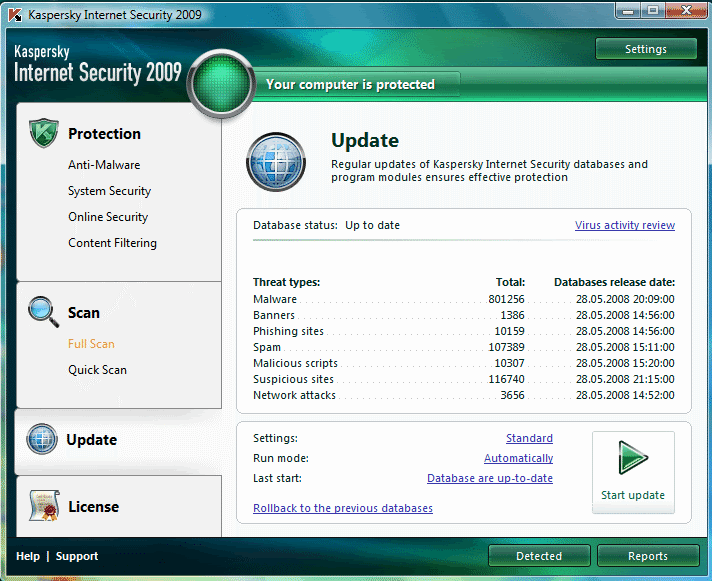Click the Protection shield icon

tap(44, 133)
